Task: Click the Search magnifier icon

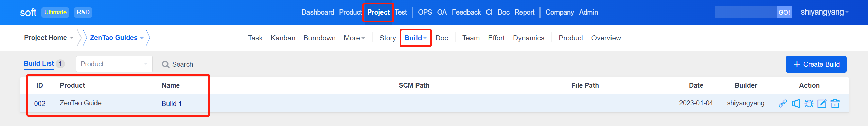Action: (x=165, y=64)
